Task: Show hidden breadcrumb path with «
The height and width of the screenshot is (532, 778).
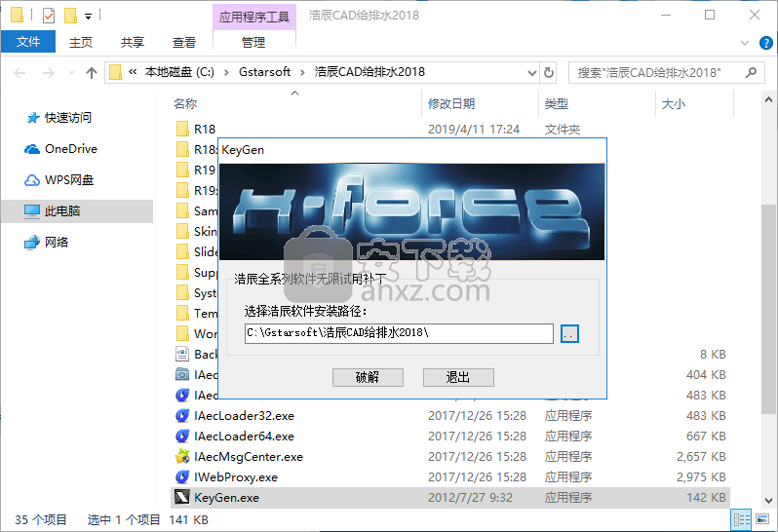Action: point(133,72)
